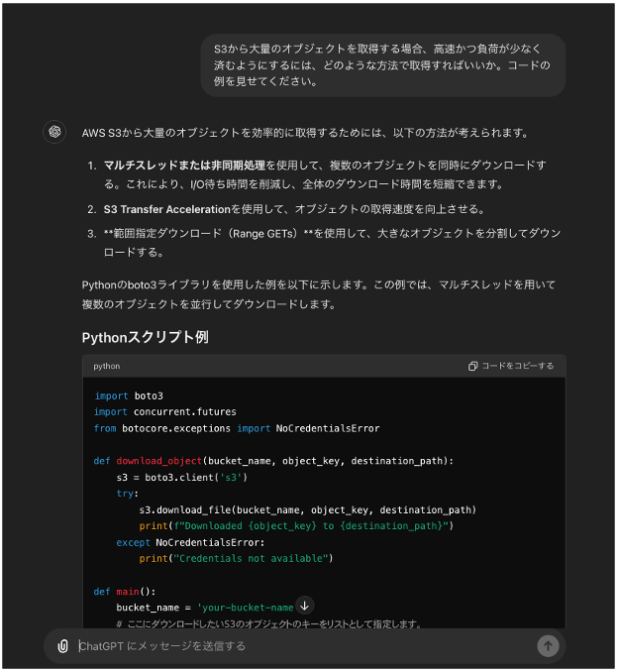Click the except NoCredentialsError line
Screen dimensions: 618x672
point(190,542)
